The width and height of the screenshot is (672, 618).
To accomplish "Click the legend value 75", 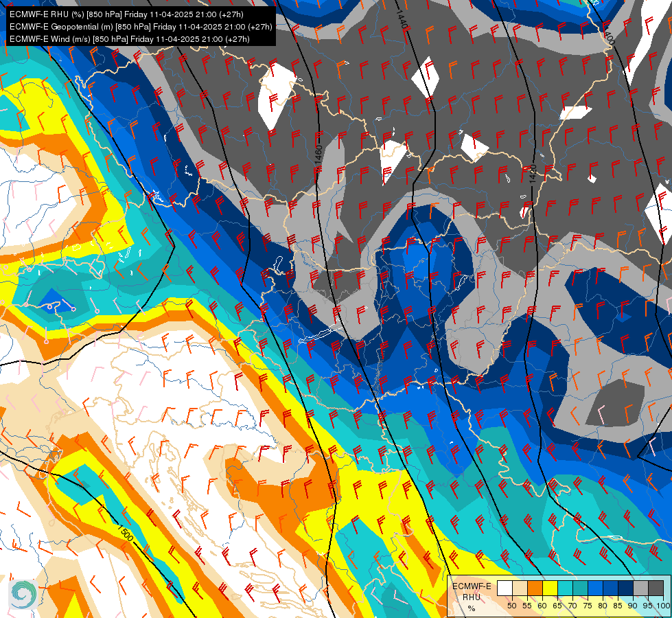I will 588,606.
